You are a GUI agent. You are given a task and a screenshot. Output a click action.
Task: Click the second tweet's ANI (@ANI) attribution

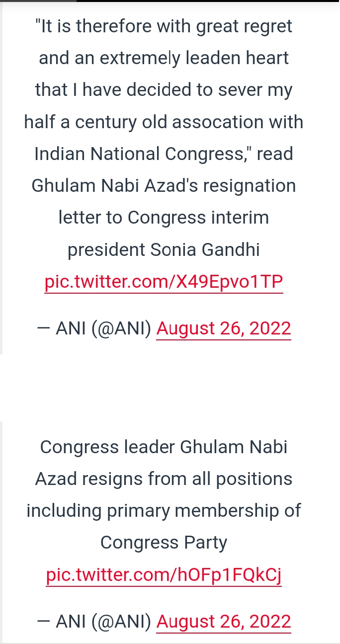94,621
